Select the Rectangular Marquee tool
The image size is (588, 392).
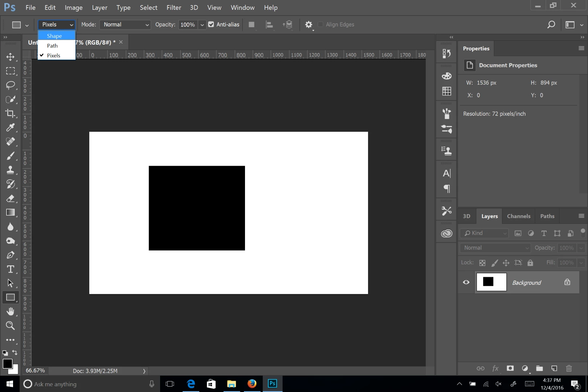[x=11, y=71]
